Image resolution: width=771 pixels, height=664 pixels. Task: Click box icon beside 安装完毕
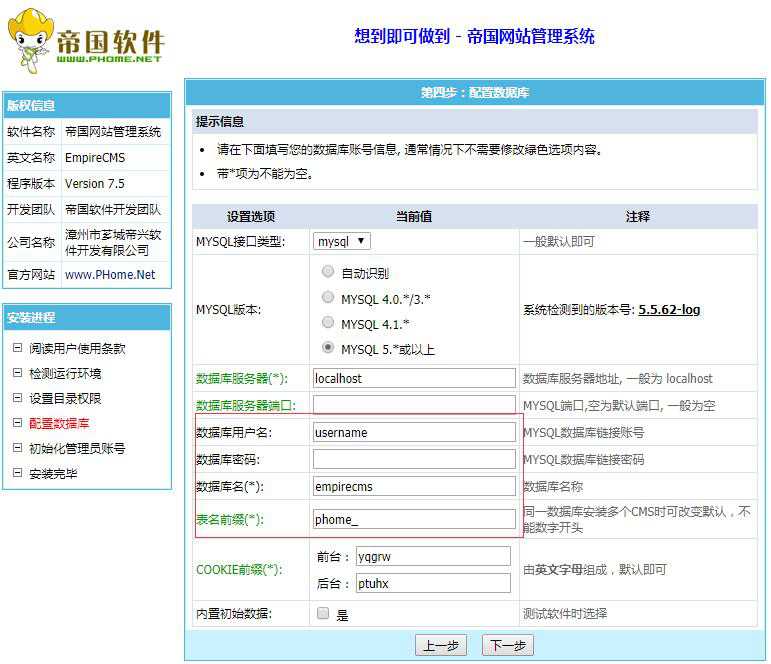pyautogui.click(x=17, y=473)
